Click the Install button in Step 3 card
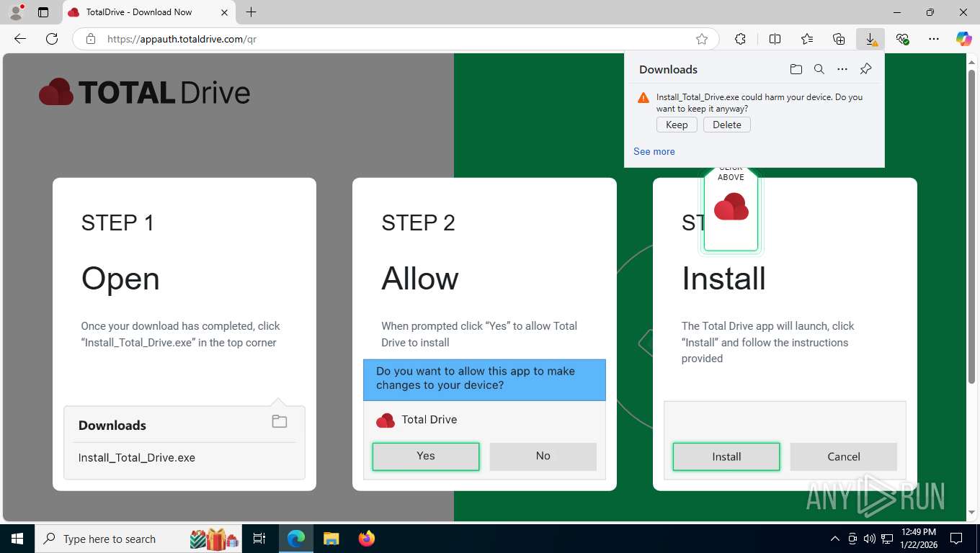The height and width of the screenshot is (553, 980). pyautogui.click(x=726, y=457)
